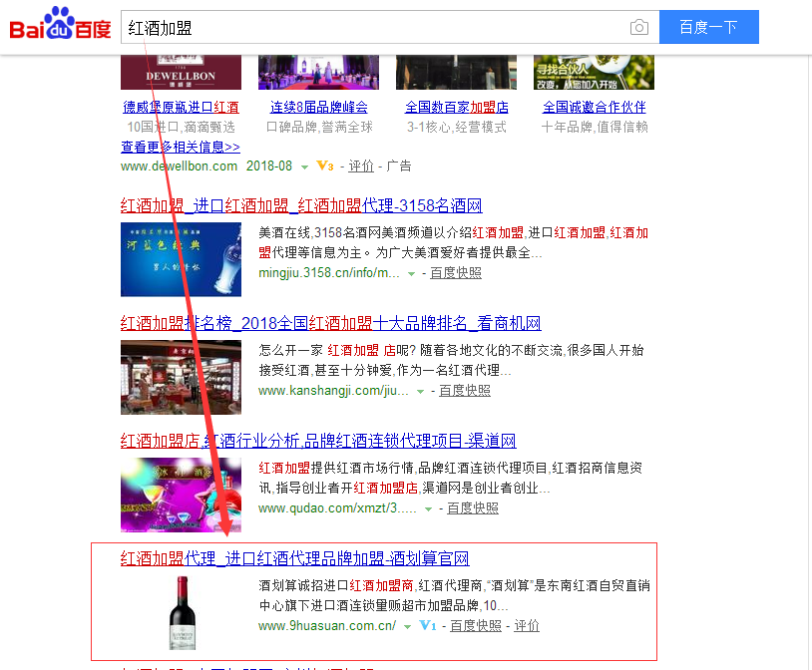The image size is (812, 670).
Task: Expand the dropdown arrow after www.qudao.com URL
Action: [x=428, y=509]
